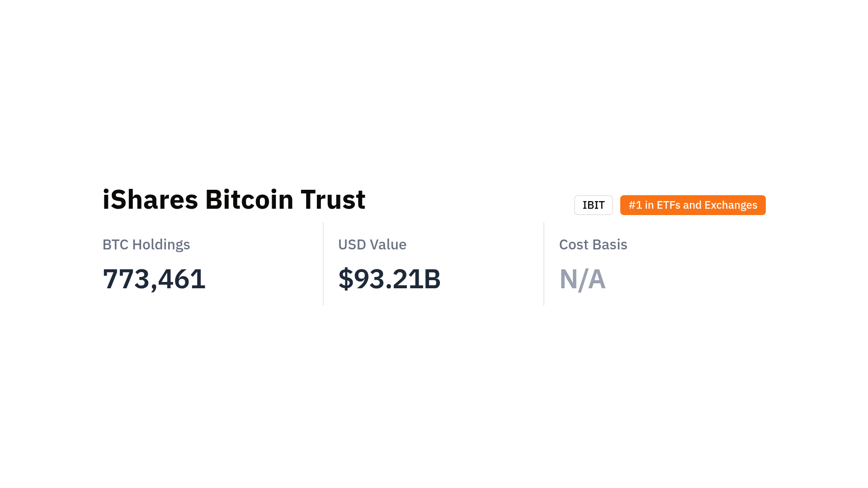The width and height of the screenshot is (868, 488).
Task: Click divider between USD Value and Cost Basis
Action: (544, 263)
